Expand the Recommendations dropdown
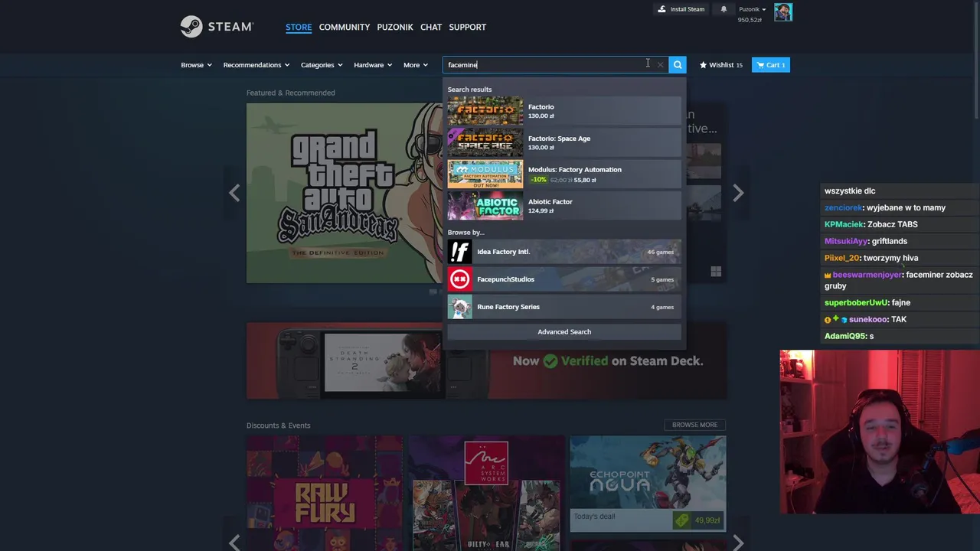This screenshot has width=980, height=551. click(256, 65)
